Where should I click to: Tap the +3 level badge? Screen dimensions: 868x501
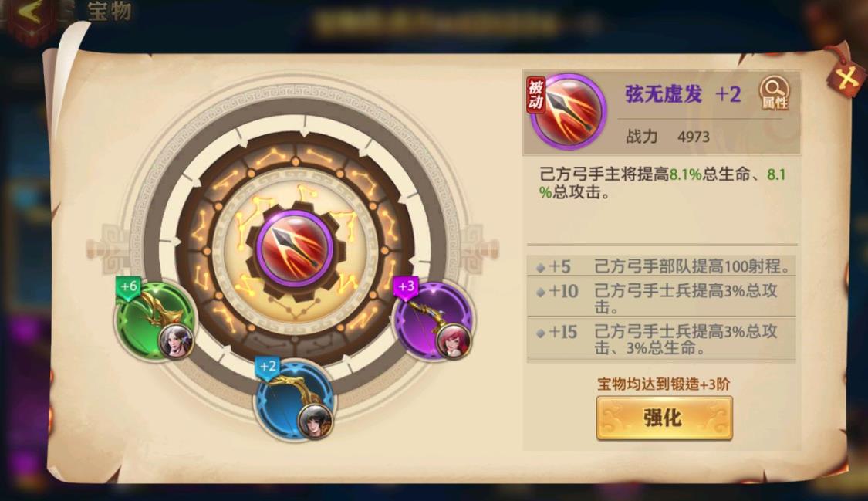coord(406,287)
